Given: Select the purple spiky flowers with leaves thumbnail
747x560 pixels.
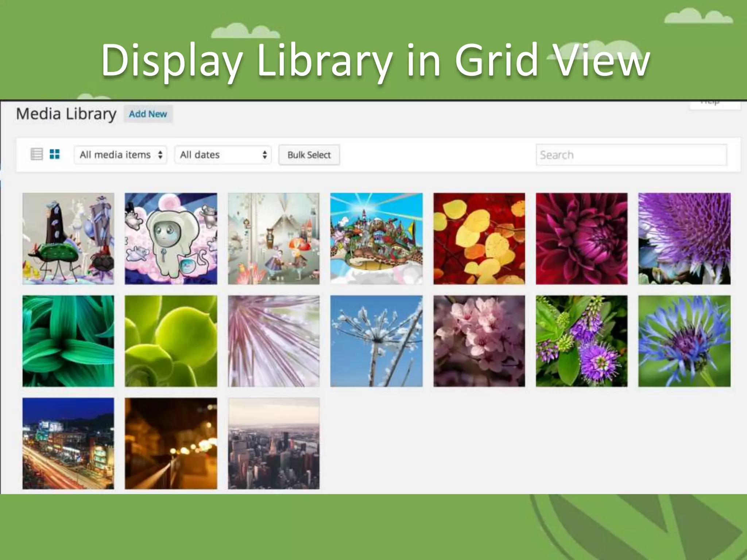Looking at the screenshot, I should point(582,341).
